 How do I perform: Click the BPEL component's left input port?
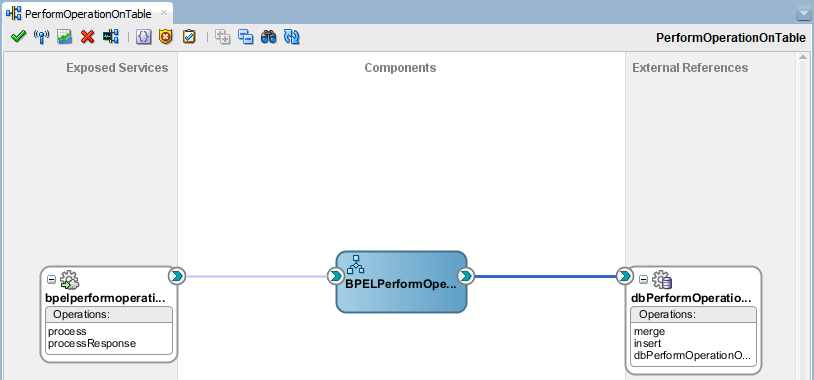pos(336,276)
